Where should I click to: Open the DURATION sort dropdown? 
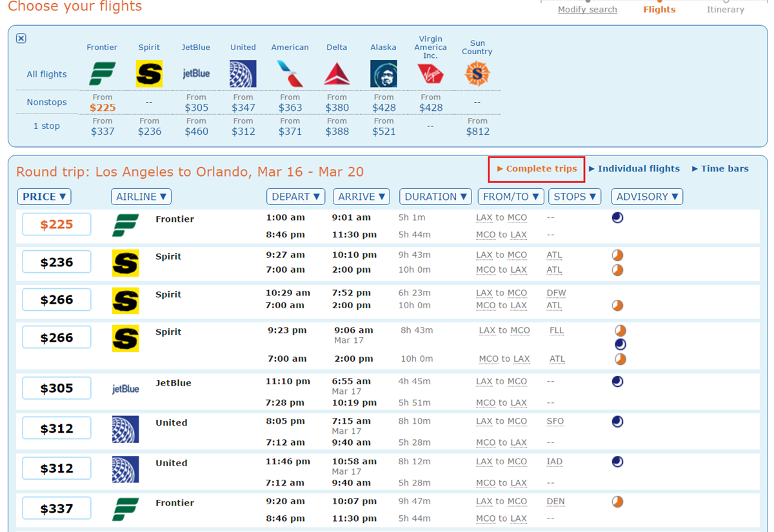(435, 196)
